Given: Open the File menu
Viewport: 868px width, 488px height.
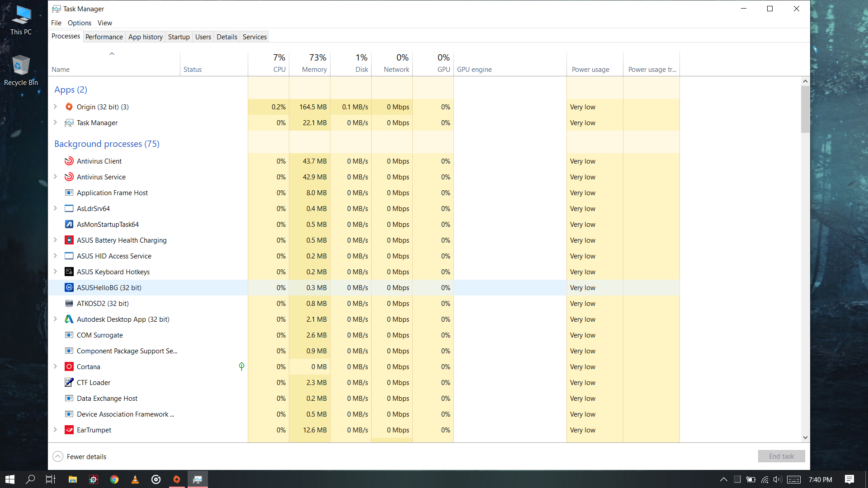Looking at the screenshot, I should (56, 23).
